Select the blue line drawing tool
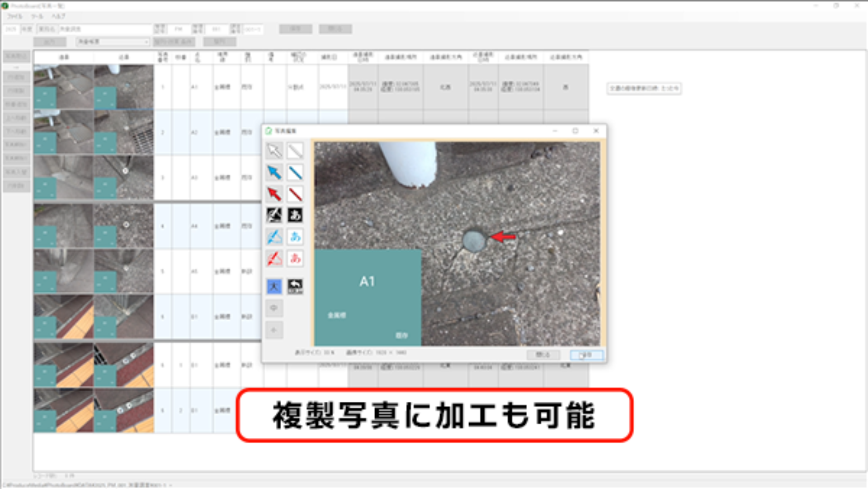 295,172
